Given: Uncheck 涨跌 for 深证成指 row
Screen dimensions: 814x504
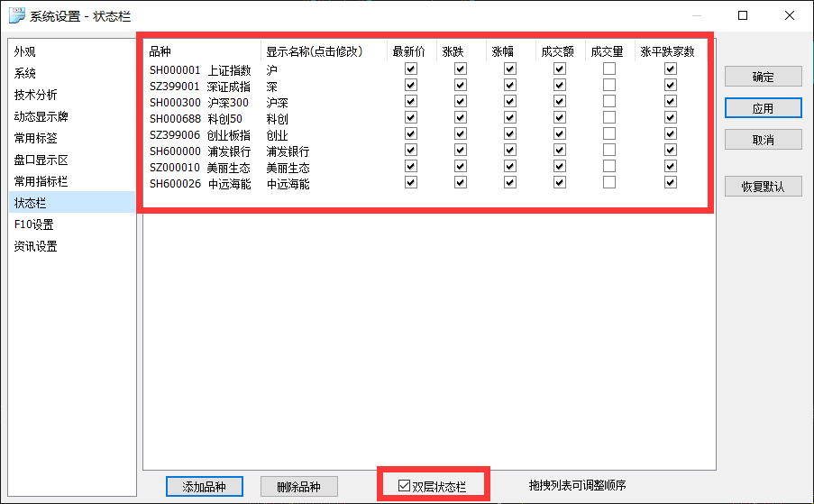Looking at the screenshot, I should [x=460, y=85].
